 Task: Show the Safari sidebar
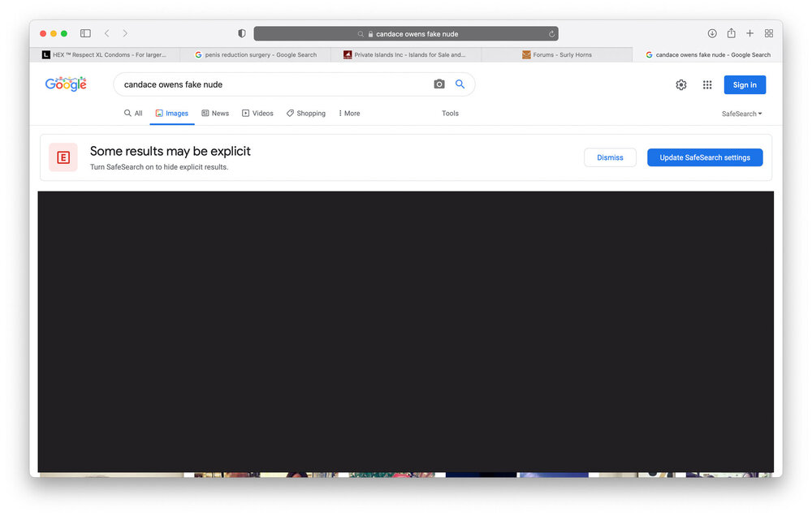pyautogui.click(x=85, y=33)
